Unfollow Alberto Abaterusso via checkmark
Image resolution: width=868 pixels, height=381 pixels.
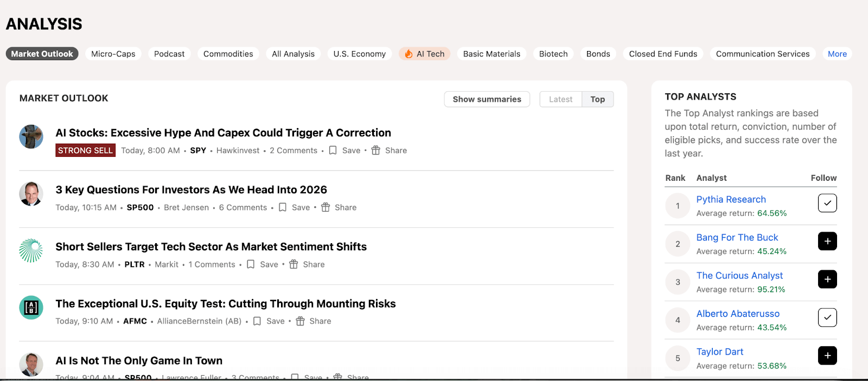(x=827, y=317)
